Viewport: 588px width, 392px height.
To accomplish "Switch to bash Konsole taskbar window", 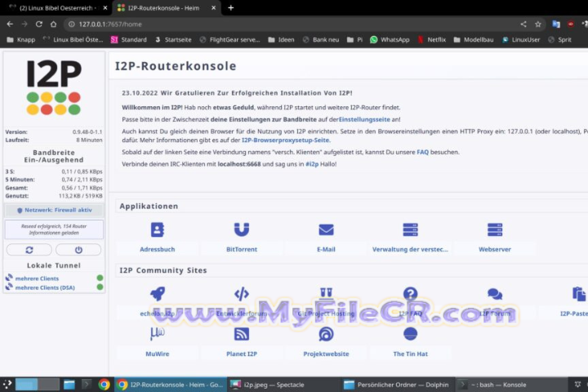I will [511, 385].
